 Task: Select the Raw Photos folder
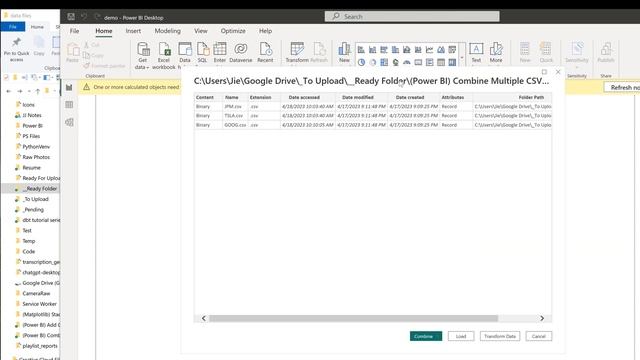[36, 157]
